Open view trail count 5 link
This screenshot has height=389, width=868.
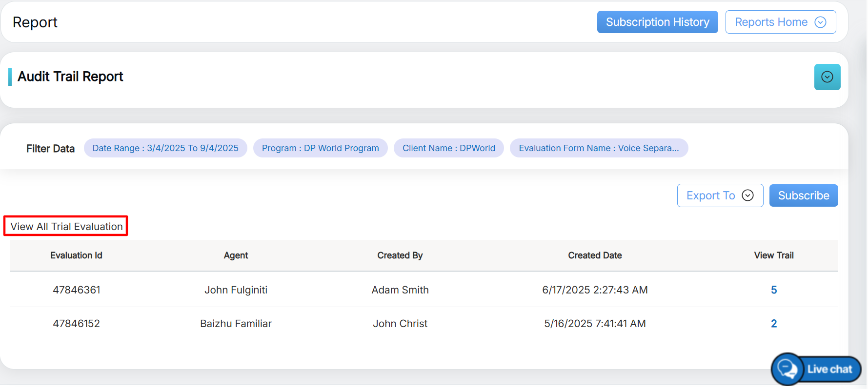pos(773,290)
